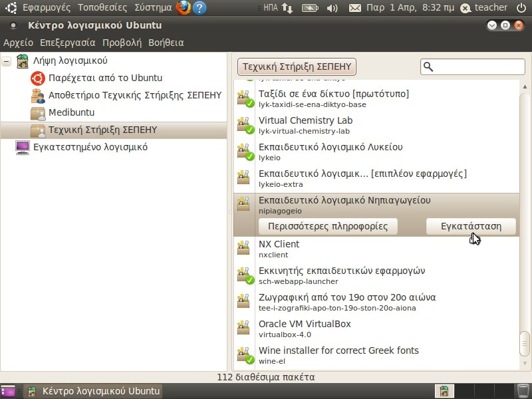Click the Ubuntu logo icon in sidebar
This screenshot has width=532, height=399.
tap(38, 78)
